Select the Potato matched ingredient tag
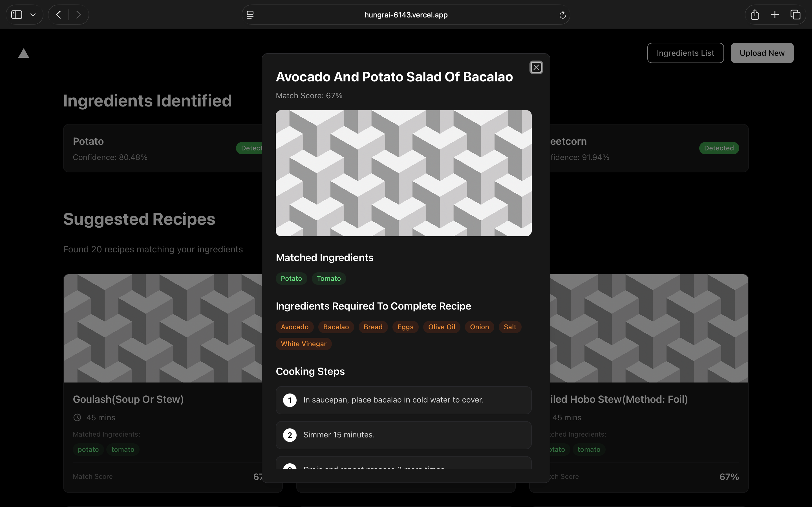The width and height of the screenshot is (812, 507). 291,279
